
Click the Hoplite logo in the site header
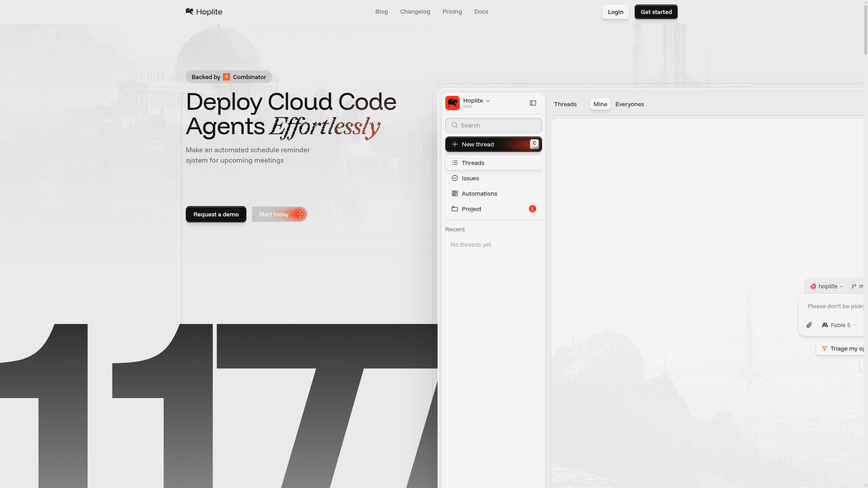point(204,12)
